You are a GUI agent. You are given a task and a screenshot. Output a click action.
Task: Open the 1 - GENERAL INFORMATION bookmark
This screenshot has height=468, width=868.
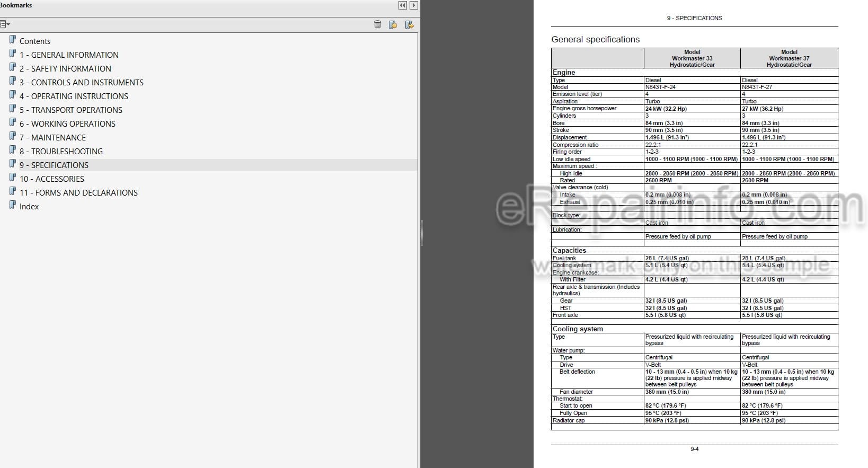[x=69, y=55]
